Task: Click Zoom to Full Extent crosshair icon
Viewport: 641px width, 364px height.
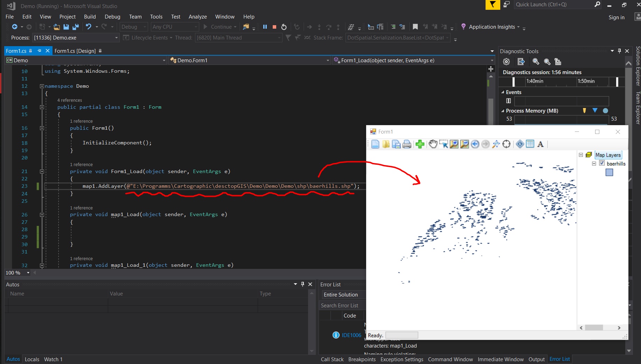Action: tap(506, 144)
